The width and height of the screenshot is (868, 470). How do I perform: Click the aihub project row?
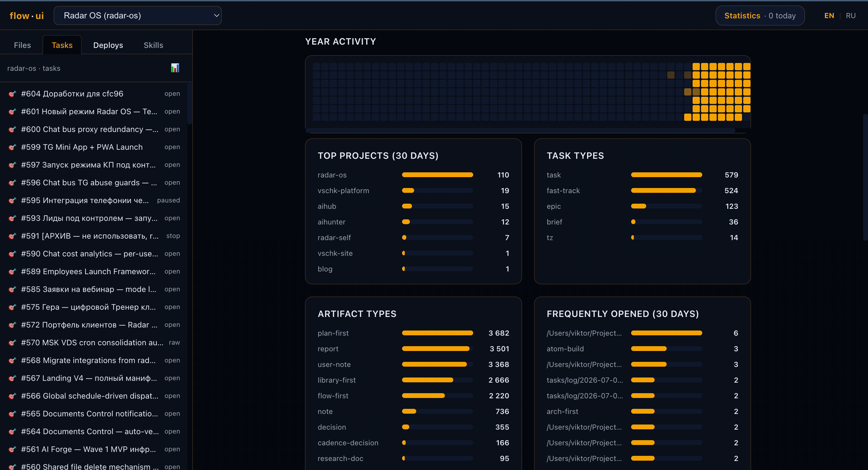click(413, 206)
